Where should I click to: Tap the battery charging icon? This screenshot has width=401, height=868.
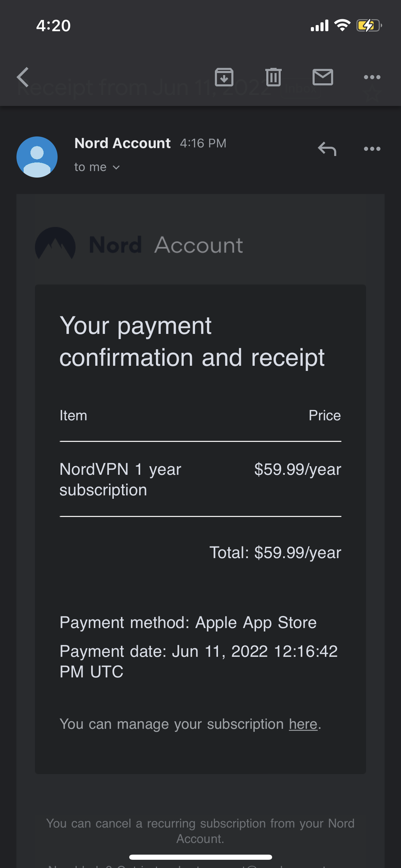369,26
